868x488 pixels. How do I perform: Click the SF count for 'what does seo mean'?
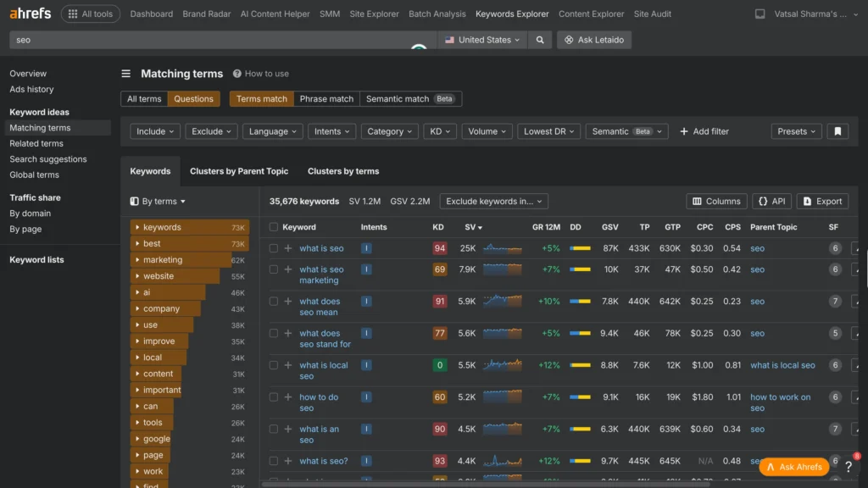coord(835,302)
